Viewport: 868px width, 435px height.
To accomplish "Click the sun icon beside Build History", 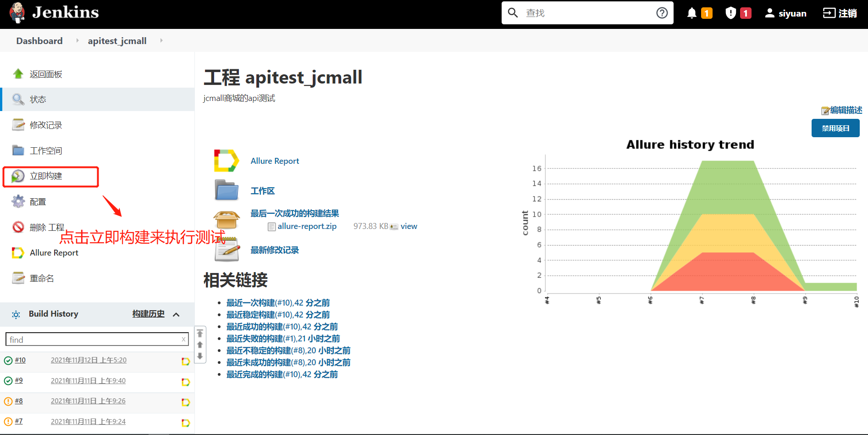I will pyautogui.click(x=16, y=314).
